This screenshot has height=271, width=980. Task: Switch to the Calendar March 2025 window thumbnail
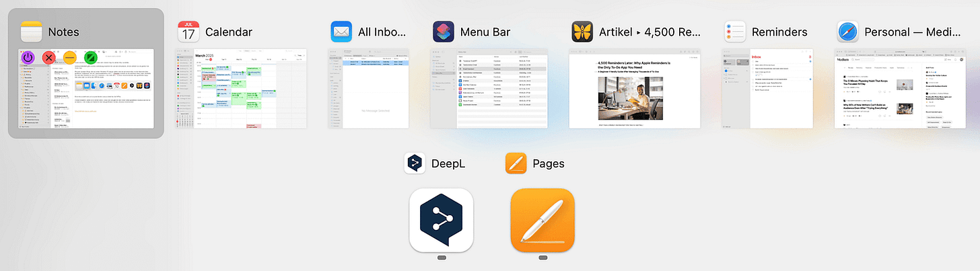(242, 88)
